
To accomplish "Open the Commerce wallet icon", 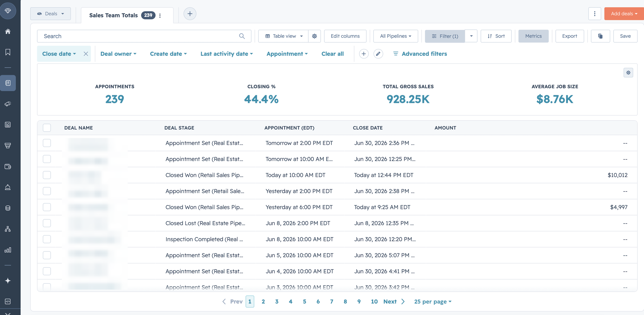I will click(8, 166).
